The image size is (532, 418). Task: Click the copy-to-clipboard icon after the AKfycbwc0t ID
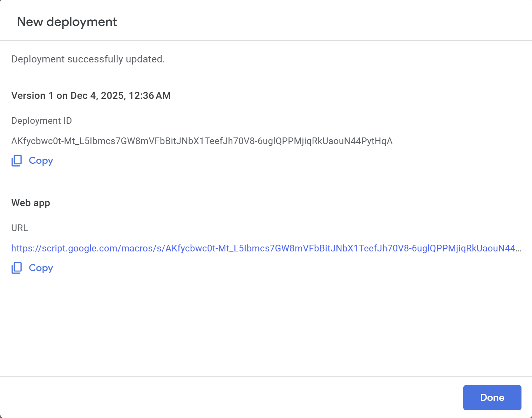(x=16, y=160)
